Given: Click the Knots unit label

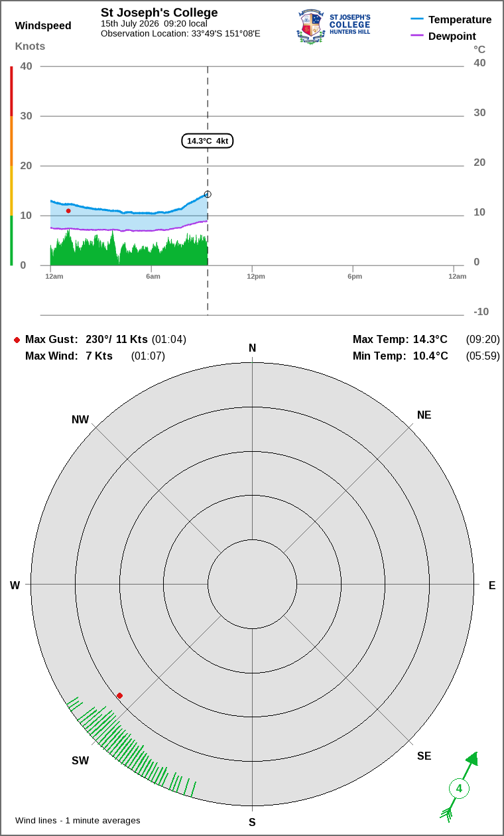Looking at the screenshot, I should (x=30, y=46).
